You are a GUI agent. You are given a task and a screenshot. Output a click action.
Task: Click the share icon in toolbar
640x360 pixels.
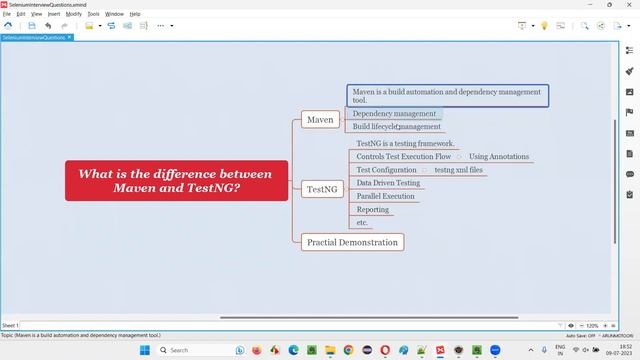pos(601,26)
